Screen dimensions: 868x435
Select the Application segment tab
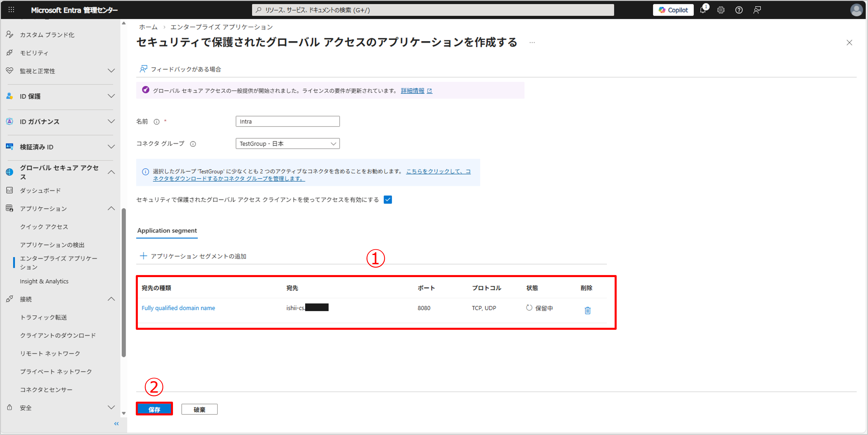[x=167, y=230]
